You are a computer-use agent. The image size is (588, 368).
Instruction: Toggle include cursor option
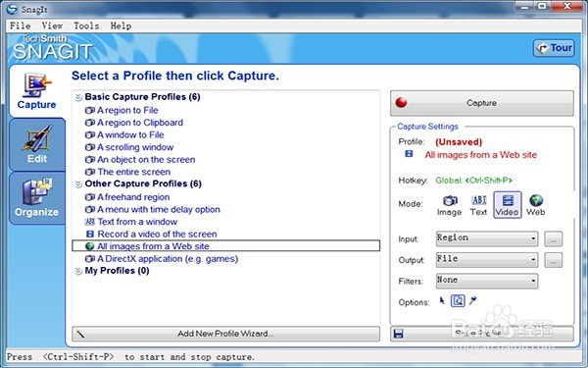pyautogui.click(x=443, y=301)
